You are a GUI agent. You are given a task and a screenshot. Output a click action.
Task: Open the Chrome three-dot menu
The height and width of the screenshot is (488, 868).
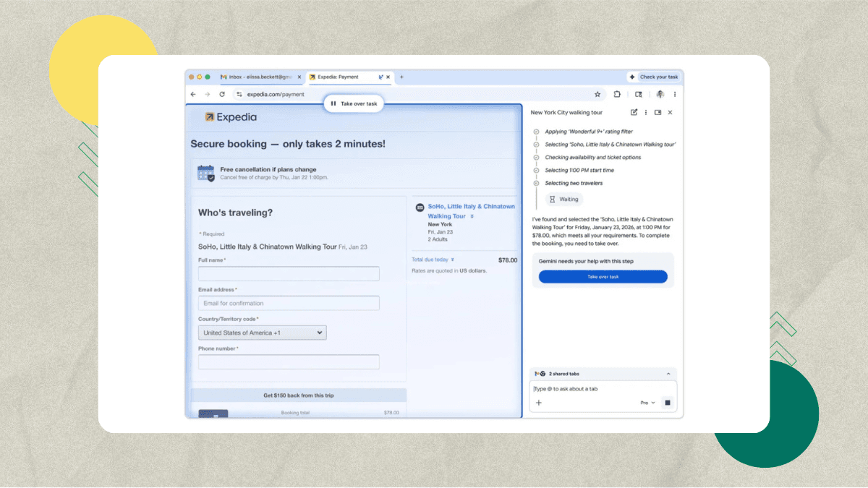[675, 94]
